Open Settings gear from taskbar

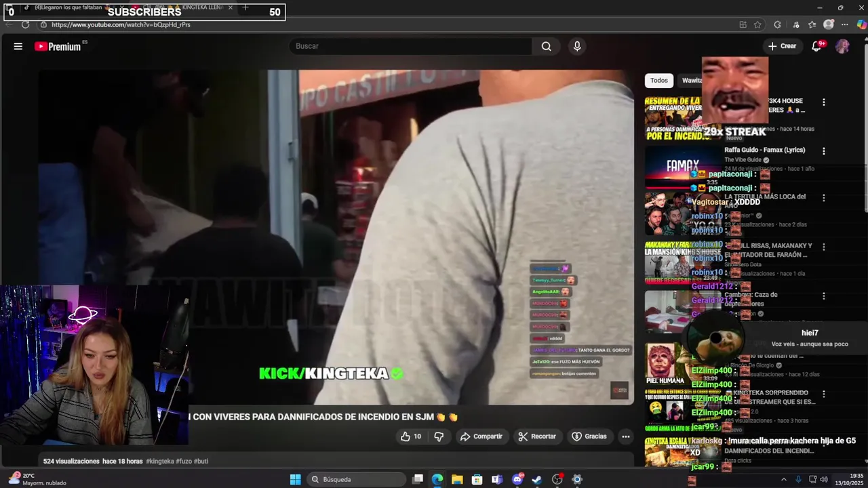(577, 479)
